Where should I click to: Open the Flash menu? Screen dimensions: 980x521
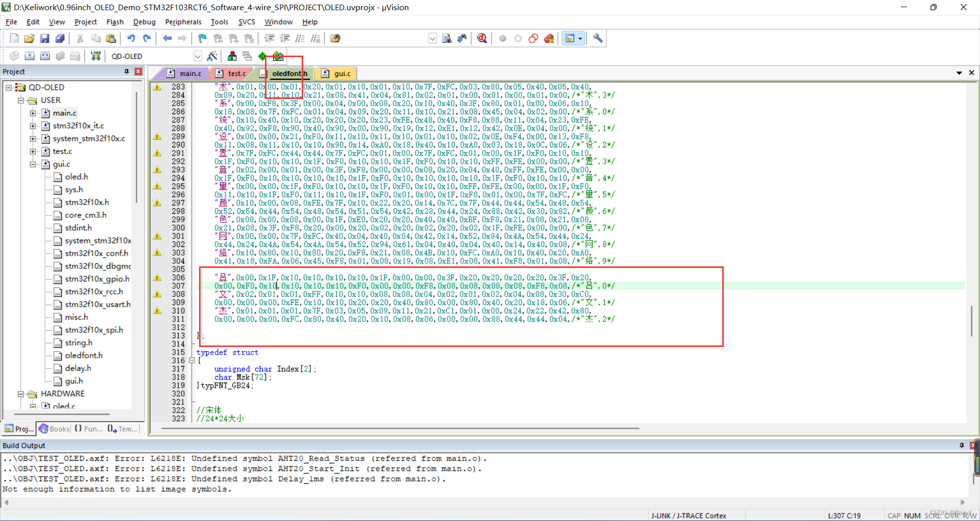click(115, 22)
